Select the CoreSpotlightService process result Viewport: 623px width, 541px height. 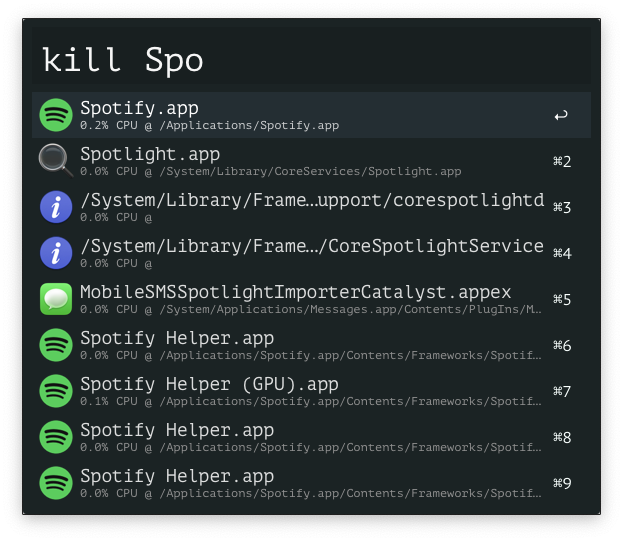(311, 253)
